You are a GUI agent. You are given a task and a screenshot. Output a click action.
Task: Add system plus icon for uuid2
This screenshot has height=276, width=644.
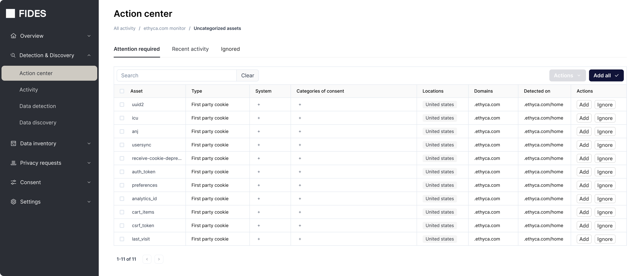coord(259,104)
